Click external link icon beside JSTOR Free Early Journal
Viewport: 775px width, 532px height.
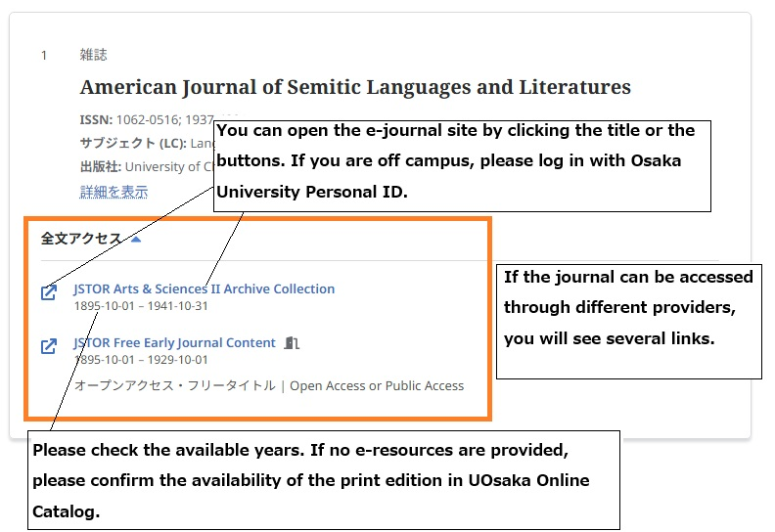tap(49, 346)
